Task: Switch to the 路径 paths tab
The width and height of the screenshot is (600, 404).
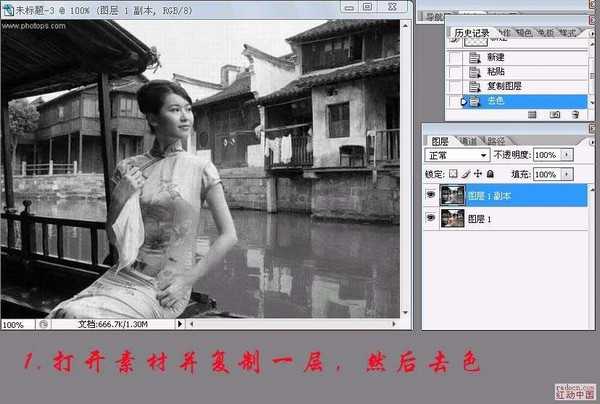Action: coord(496,141)
